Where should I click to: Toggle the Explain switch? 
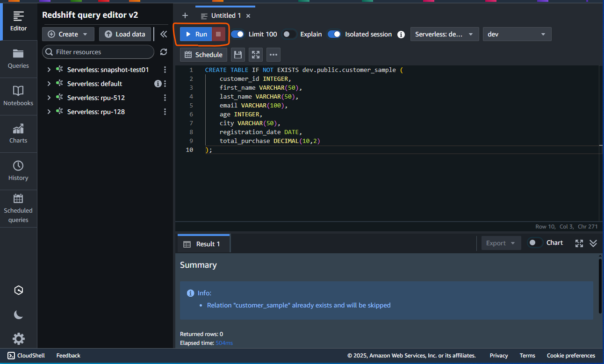click(289, 34)
